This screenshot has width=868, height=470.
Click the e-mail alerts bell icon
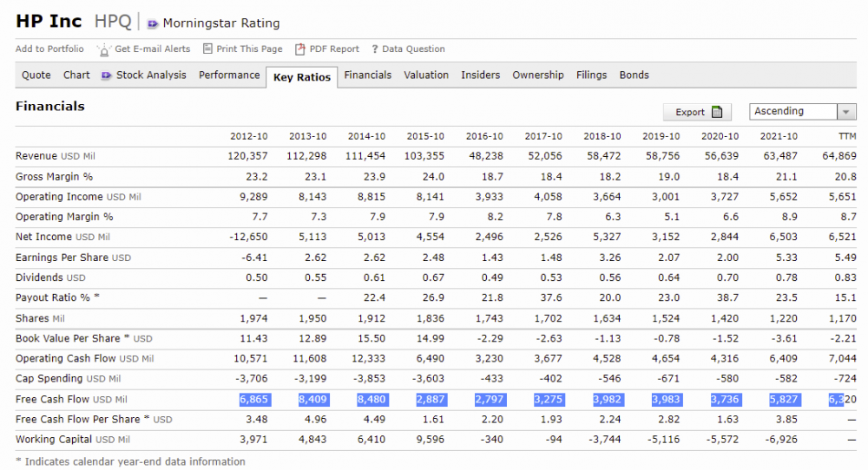pyautogui.click(x=103, y=49)
